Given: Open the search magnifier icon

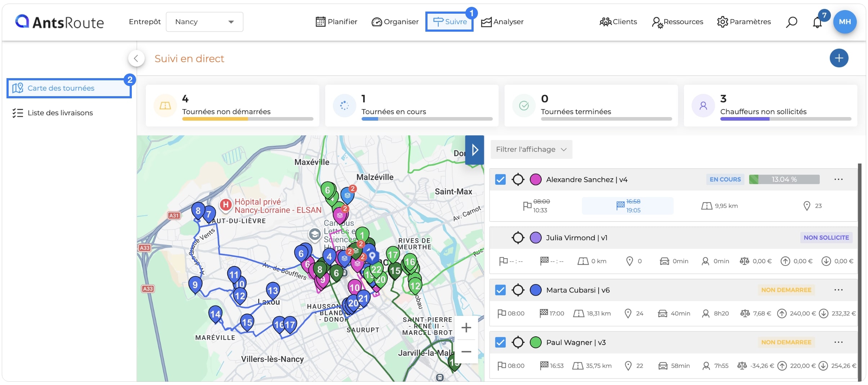Looking at the screenshot, I should coord(791,22).
